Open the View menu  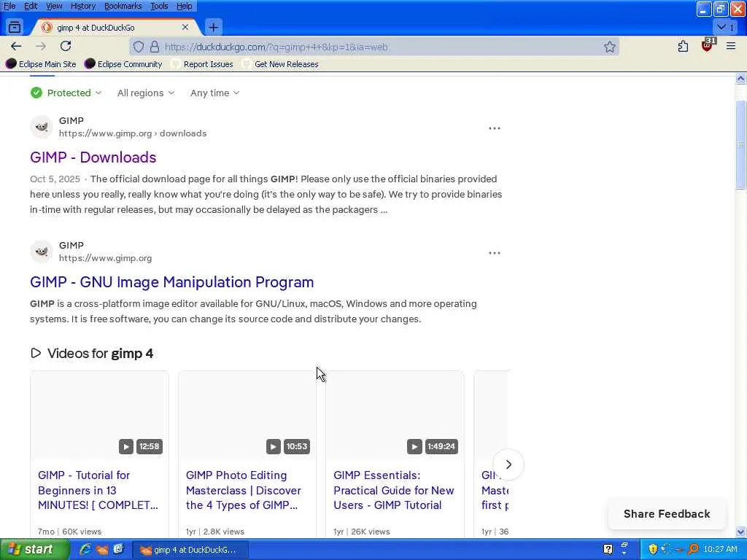[x=54, y=6]
